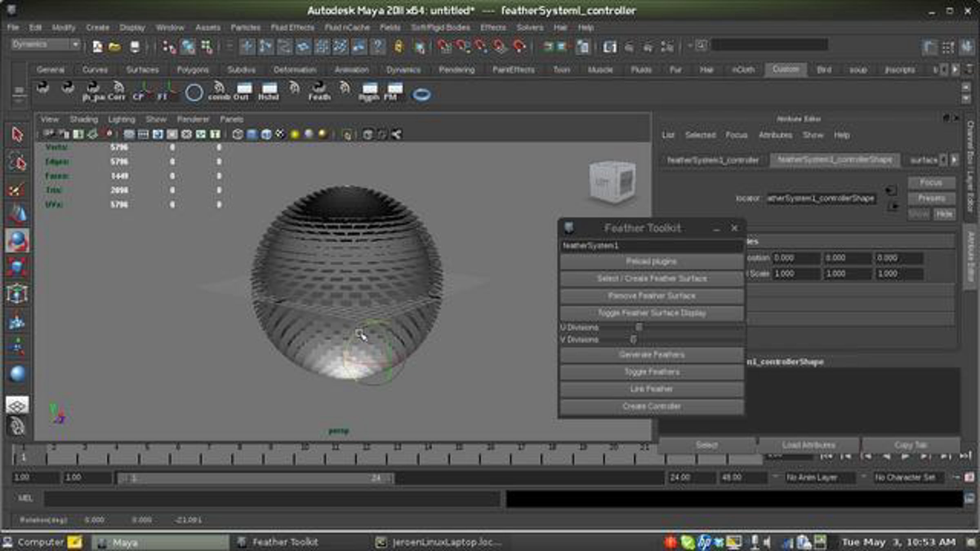Image resolution: width=980 pixels, height=551 pixels.
Task: Switch to the nCloth shelf tab
Action: pyautogui.click(x=743, y=70)
